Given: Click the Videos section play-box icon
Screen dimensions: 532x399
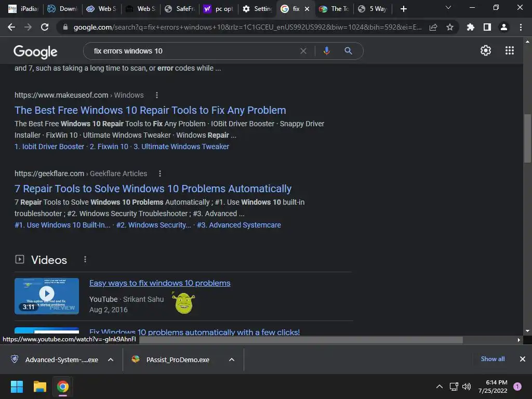Looking at the screenshot, I should [x=20, y=260].
